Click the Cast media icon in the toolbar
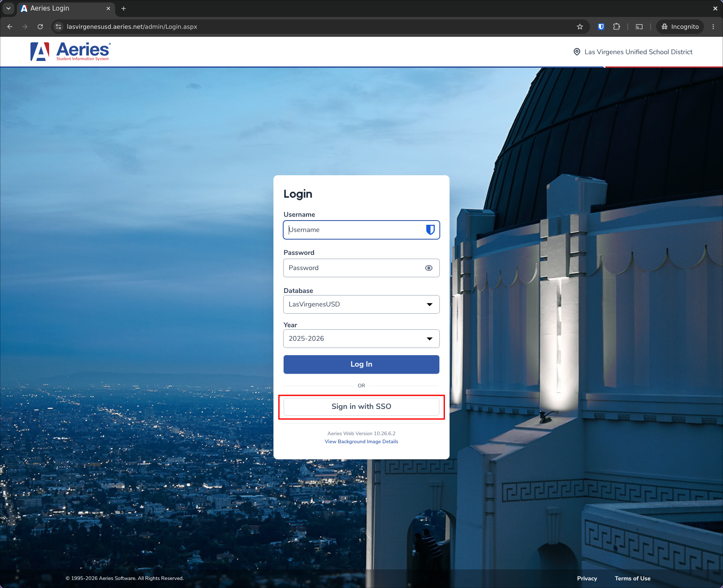This screenshot has width=723, height=588. [639, 27]
